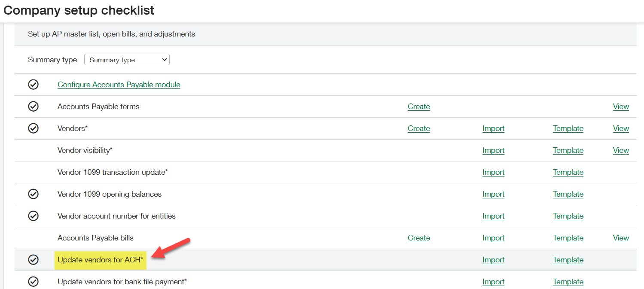This screenshot has height=289, width=644.
Task: Click the status checkmark next to Accounts Payable terms
Action: point(34,106)
